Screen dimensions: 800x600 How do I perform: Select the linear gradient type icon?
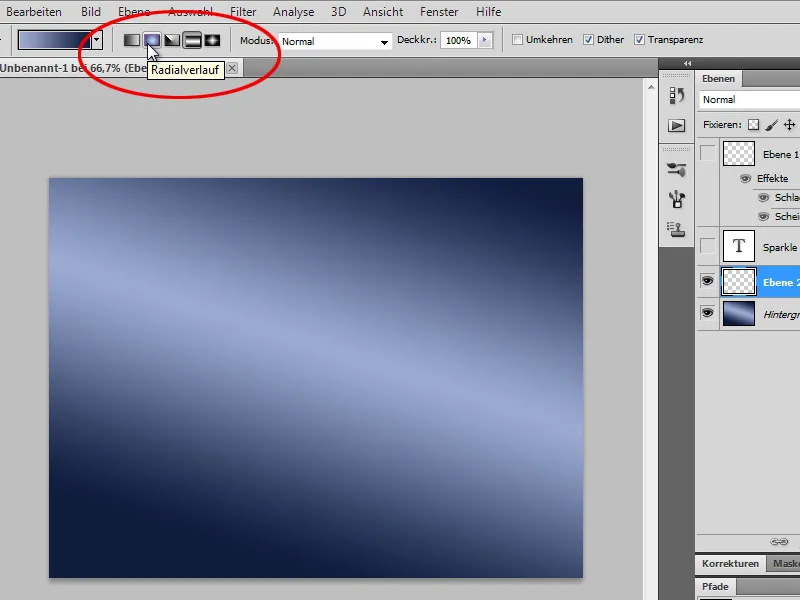click(132, 40)
